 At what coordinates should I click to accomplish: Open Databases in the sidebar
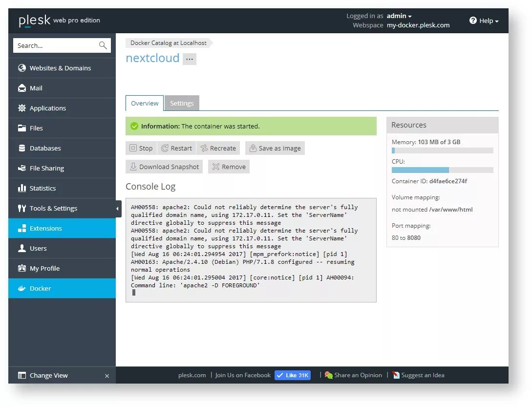(x=62, y=148)
